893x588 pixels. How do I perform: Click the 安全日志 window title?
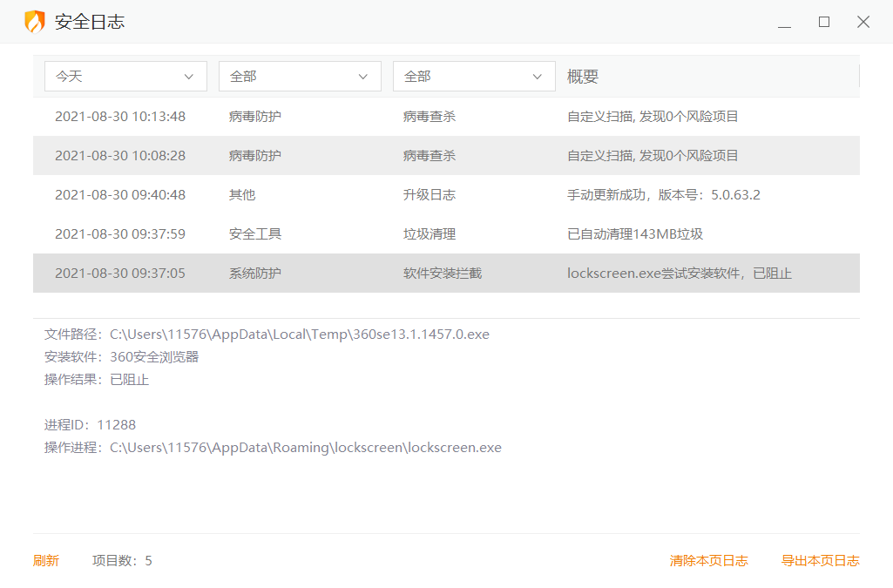90,23
